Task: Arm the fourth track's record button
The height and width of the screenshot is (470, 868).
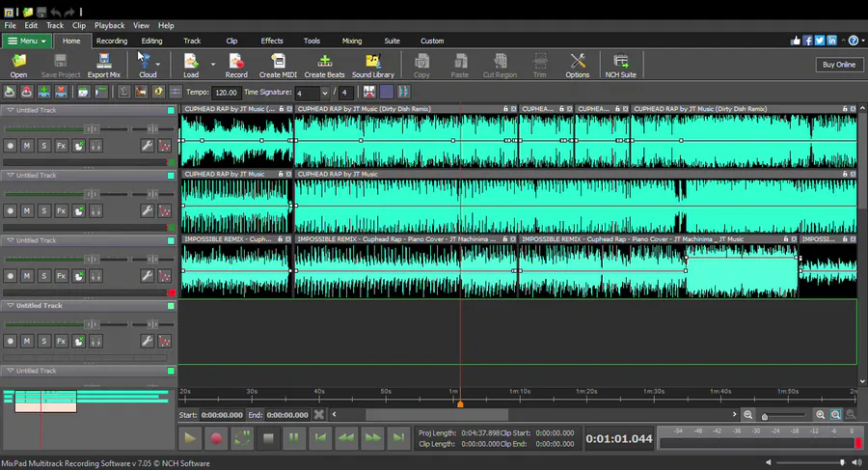Action: pyautogui.click(x=10, y=342)
